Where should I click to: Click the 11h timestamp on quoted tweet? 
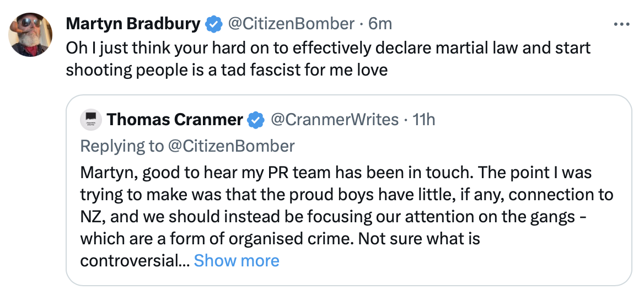click(x=423, y=119)
